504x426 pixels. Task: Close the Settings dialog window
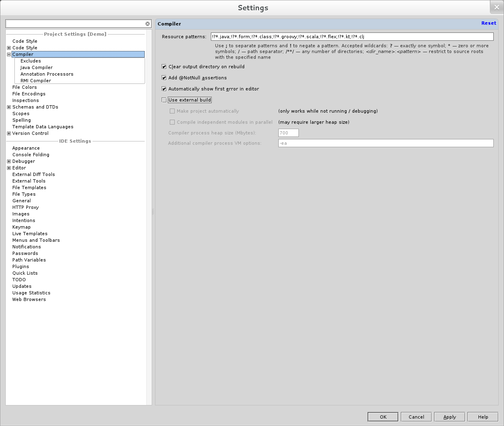pos(496,7)
